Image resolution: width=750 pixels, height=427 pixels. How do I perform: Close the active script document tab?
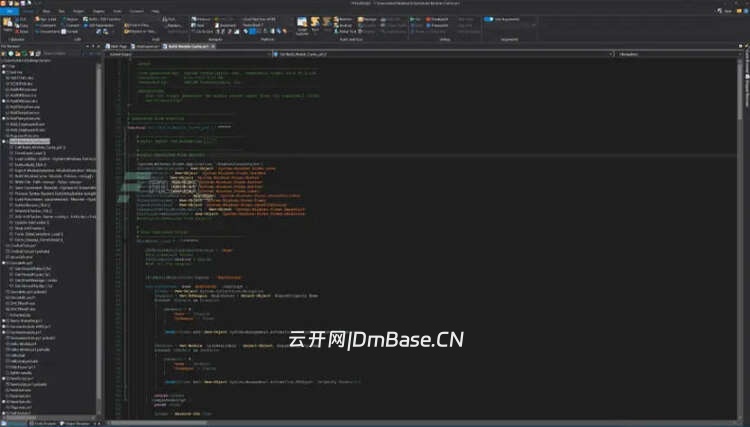(x=213, y=46)
